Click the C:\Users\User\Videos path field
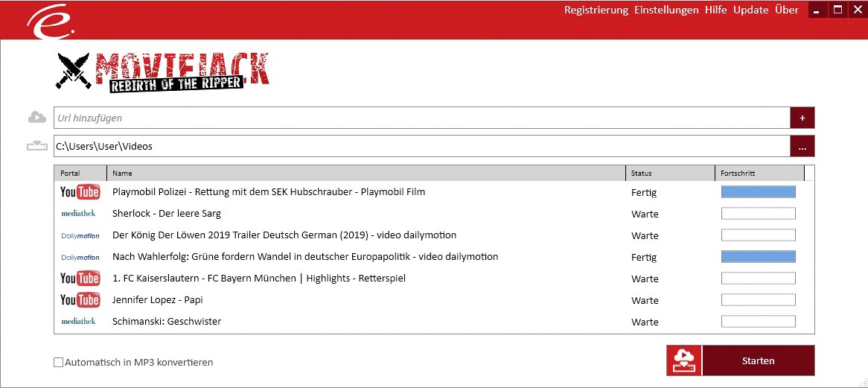868x388 pixels. click(x=422, y=146)
